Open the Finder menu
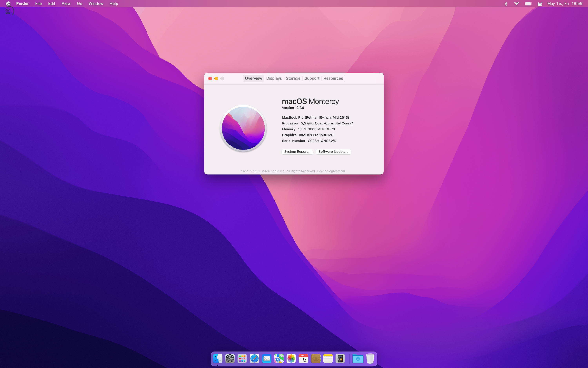Image resolution: width=588 pixels, height=368 pixels. click(23, 3)
